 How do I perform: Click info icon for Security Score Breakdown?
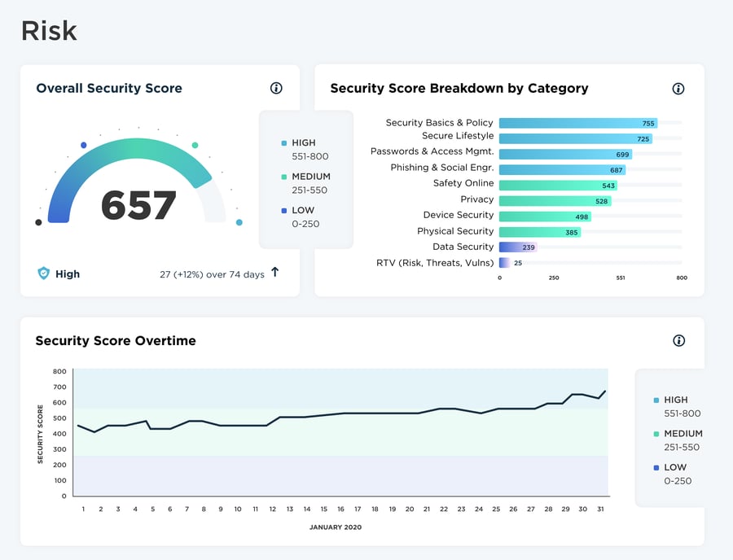[x=678, y=89]
